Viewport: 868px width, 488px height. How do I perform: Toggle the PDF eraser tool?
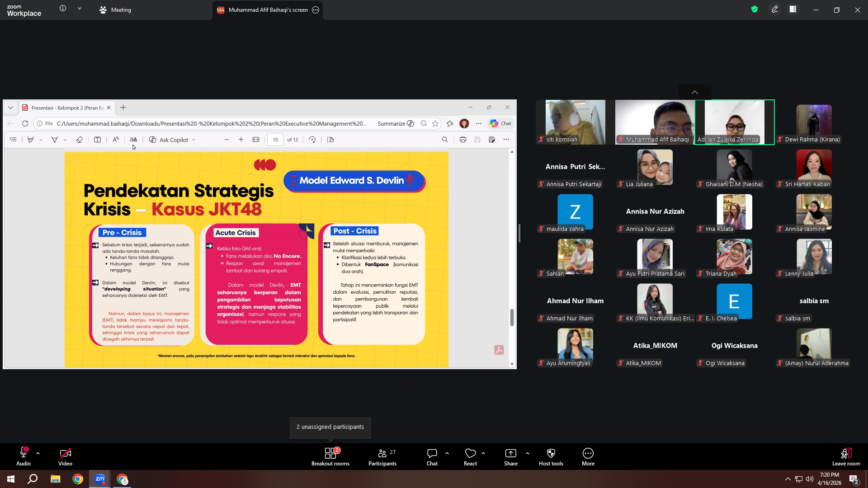point(80,140)
